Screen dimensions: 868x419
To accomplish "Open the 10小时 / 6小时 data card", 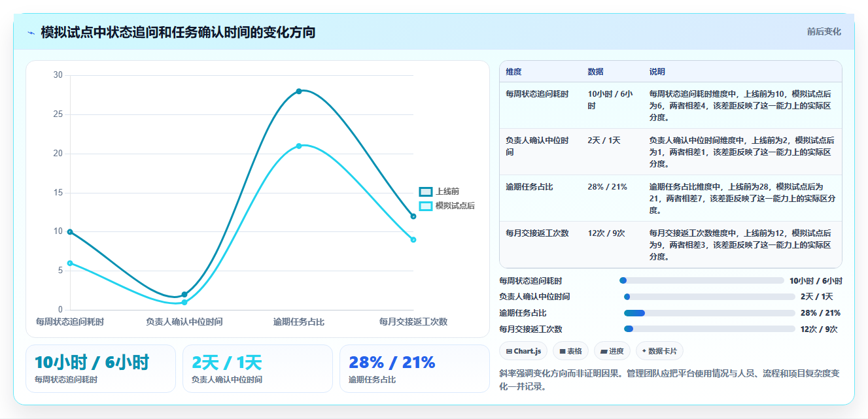I will point(101,369).
